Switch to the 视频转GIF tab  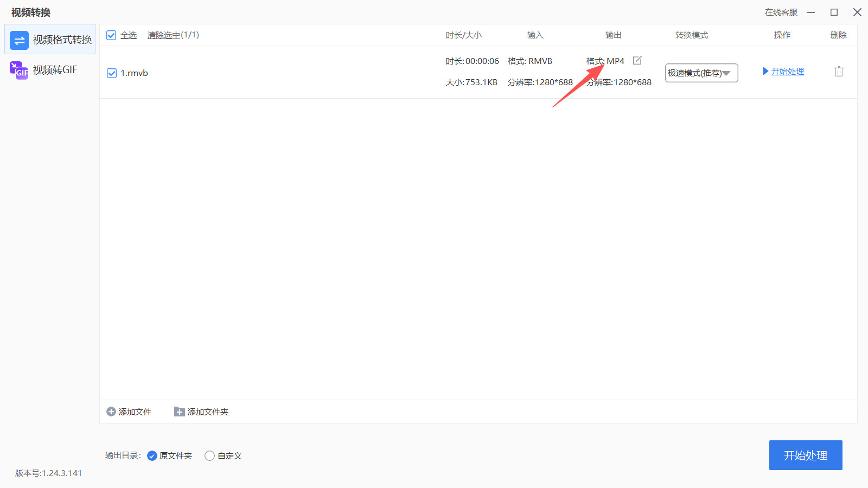coord(49,69)
